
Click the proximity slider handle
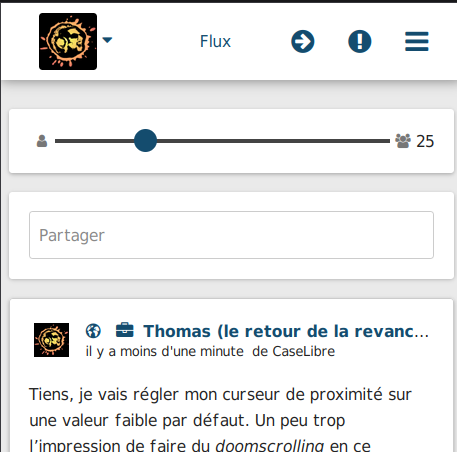pos(145,141)
